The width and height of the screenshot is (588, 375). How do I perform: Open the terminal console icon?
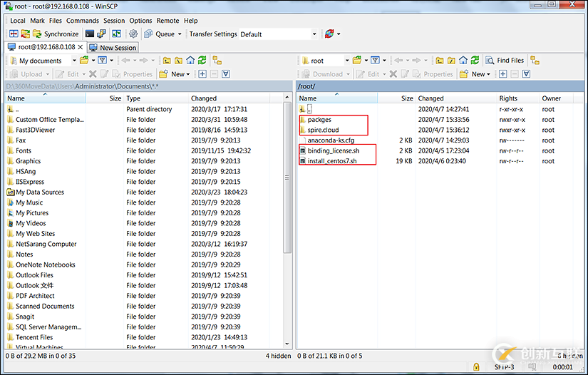point(90,34)
